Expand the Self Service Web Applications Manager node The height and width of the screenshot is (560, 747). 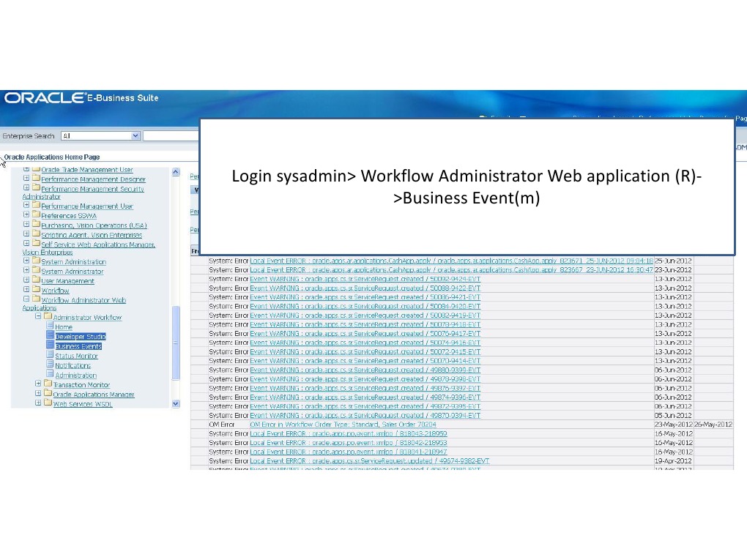pos(26,243)
